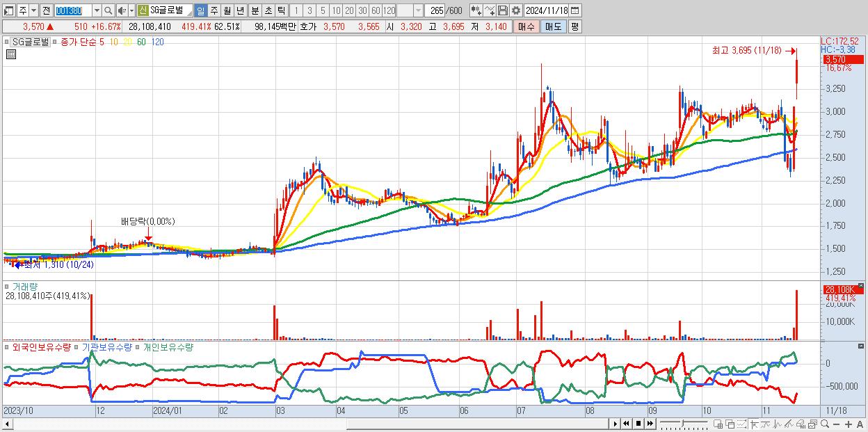Click the 외국인보유수량 legend label
Screen dimensions: 868x432
pyautogui.click(x=42, y=346)
